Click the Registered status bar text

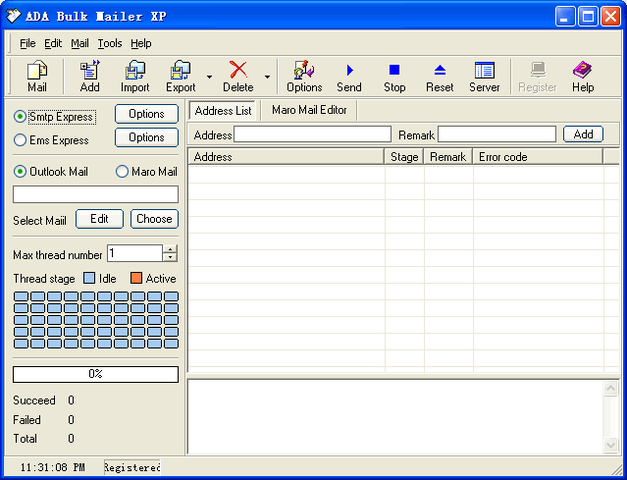(x=132, y=467)
